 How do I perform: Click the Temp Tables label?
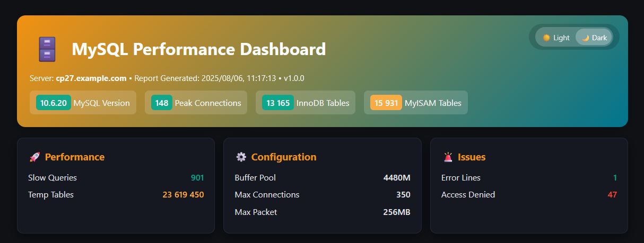tap(51, 194)
